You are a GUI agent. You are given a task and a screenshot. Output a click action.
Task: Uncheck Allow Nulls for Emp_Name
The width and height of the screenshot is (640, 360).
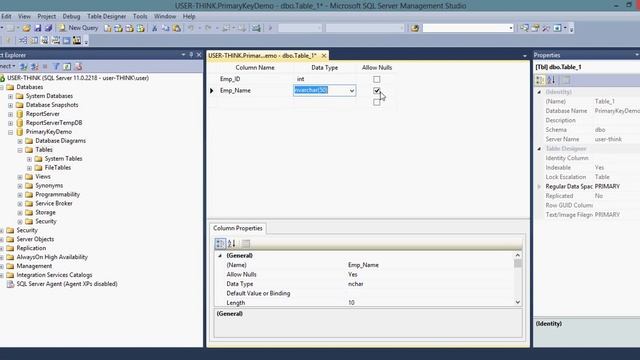(377, 91)
